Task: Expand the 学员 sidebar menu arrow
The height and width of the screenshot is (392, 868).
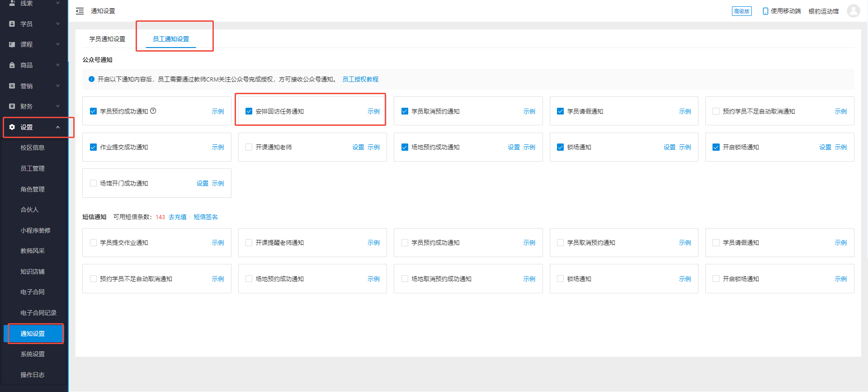Action: (x=58, y=24)
